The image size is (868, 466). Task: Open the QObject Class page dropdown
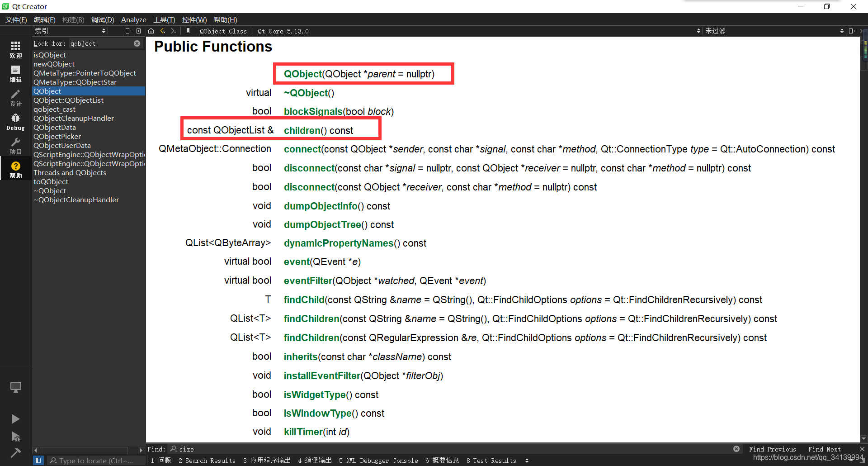449,31
